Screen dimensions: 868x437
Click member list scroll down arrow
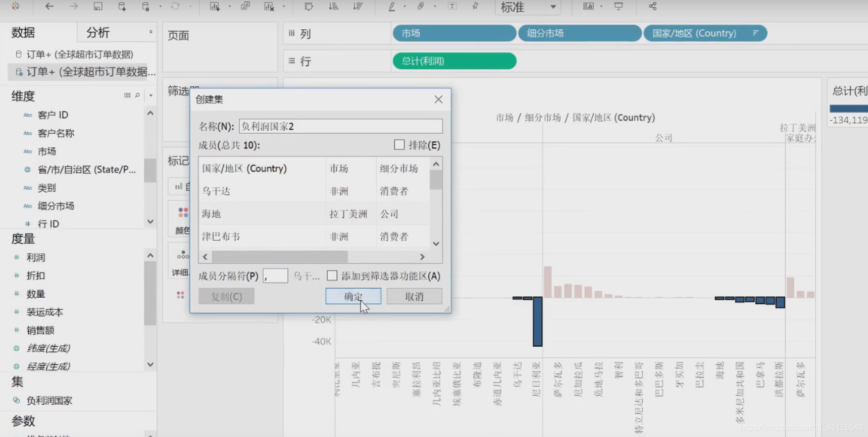pos(436,243)
